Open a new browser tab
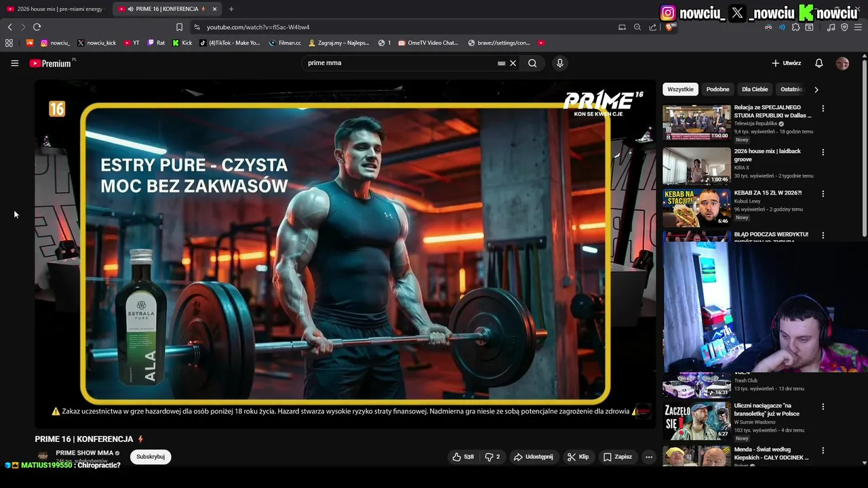 [231, 9]
